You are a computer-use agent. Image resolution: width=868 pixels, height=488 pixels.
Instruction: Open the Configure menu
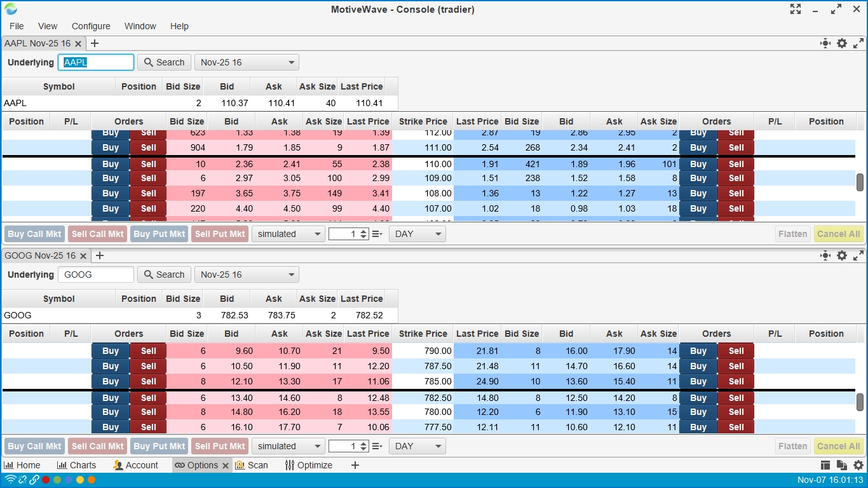click(x=91, y=26)
